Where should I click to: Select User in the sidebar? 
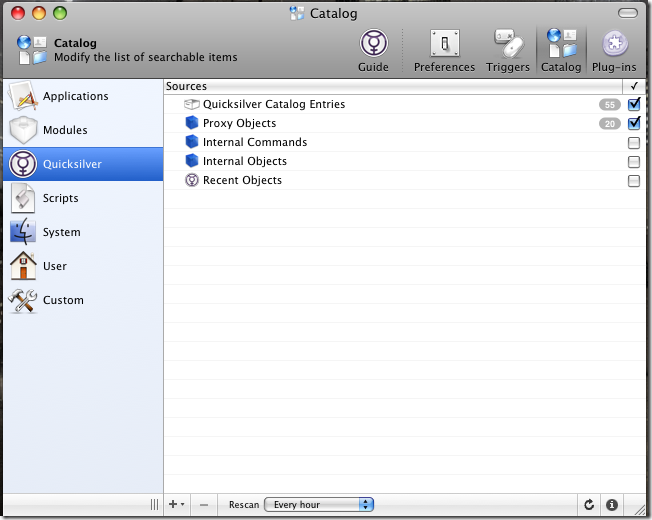(83, 266)
